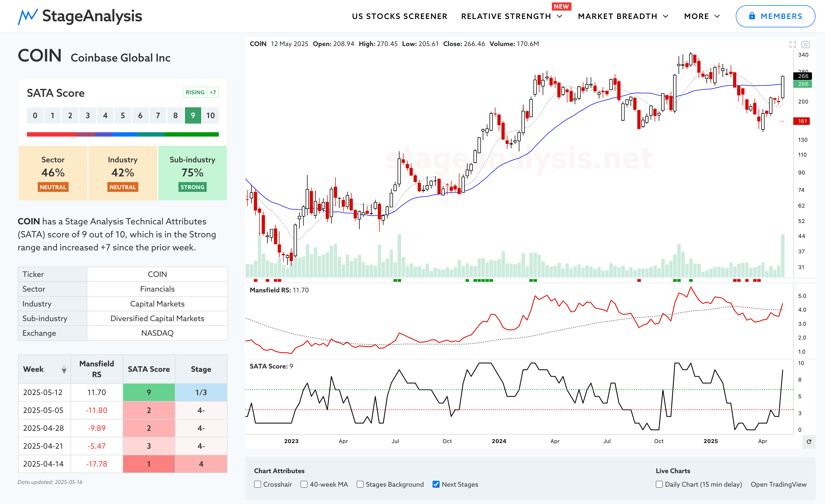
Task: Click the 2025-05-12 week cell
Action: (44, 392)
